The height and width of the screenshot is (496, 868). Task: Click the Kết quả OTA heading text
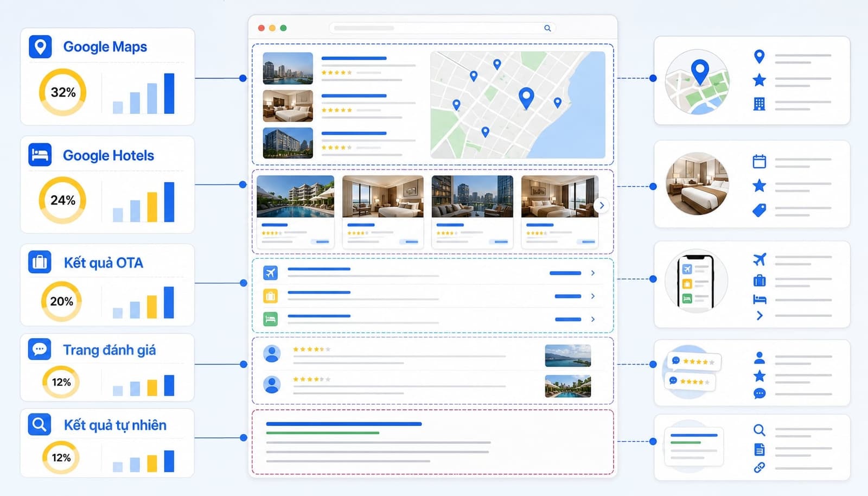[x=104, y=263]
